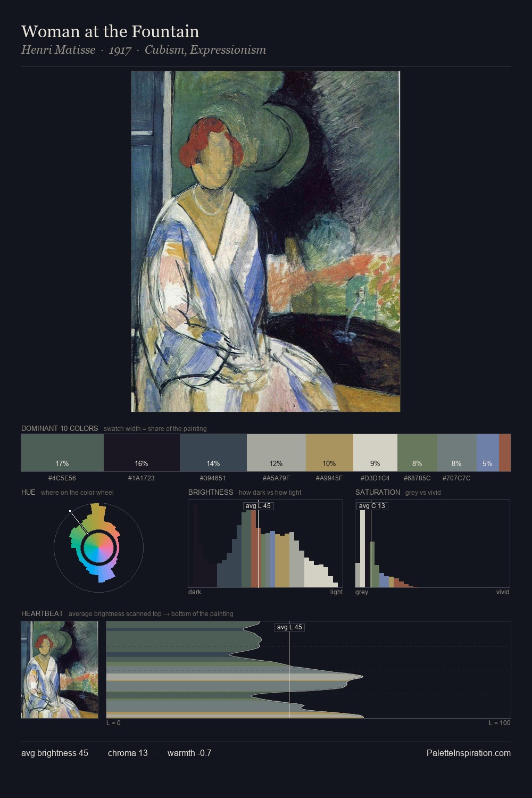Screen dimensions: 532x798
Task: Click the "warmth -0.7" footer stat
Action: point(189,753)
